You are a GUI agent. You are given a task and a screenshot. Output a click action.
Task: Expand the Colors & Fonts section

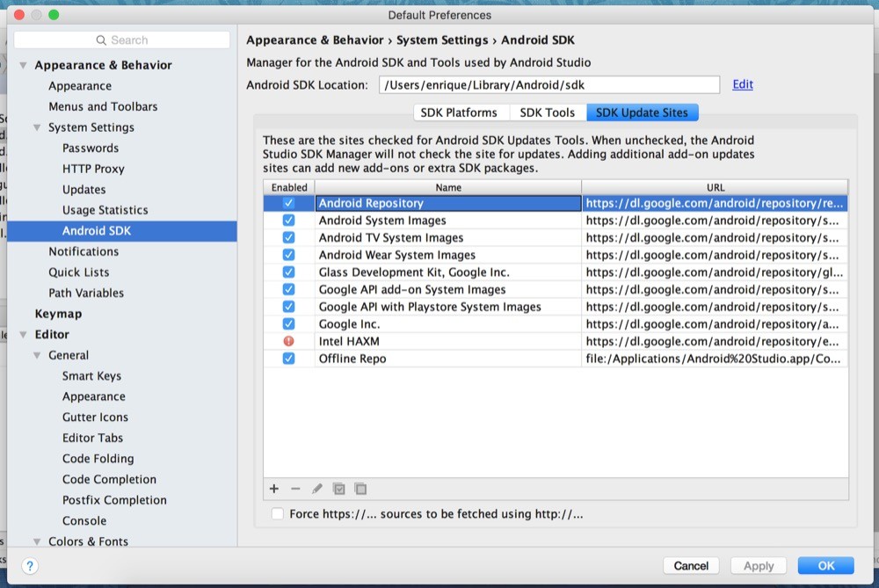[x=37, y=541]
